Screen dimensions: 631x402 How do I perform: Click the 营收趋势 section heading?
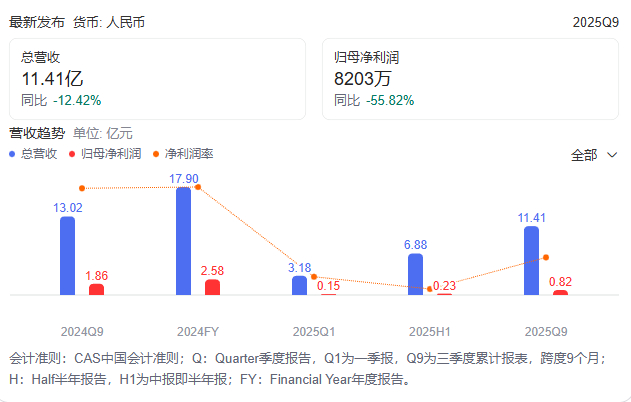[37, 133]
